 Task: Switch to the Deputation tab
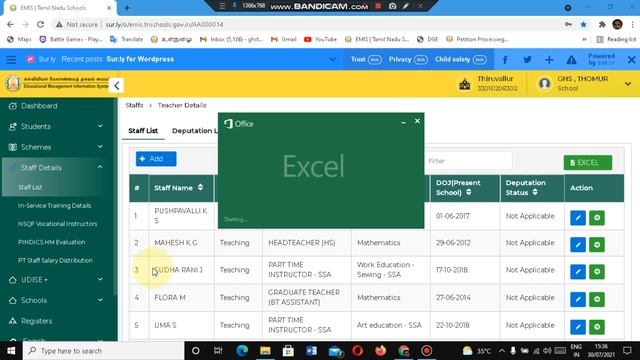coord(195,131)
